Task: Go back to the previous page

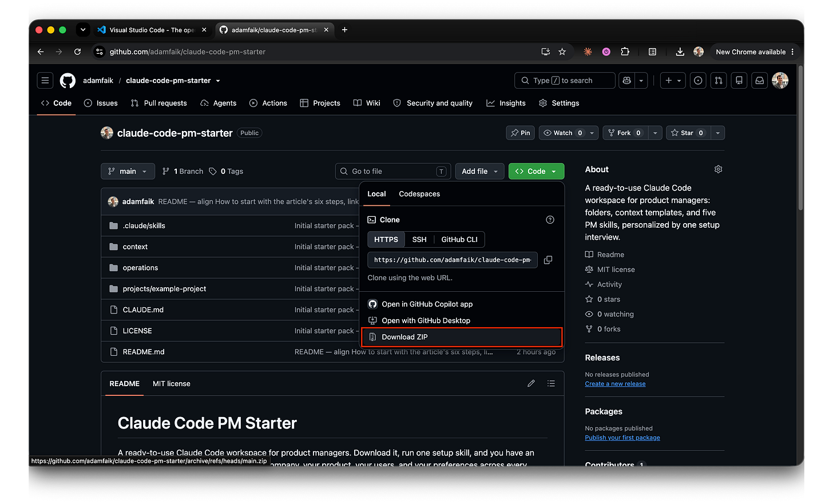Action: 41,51
